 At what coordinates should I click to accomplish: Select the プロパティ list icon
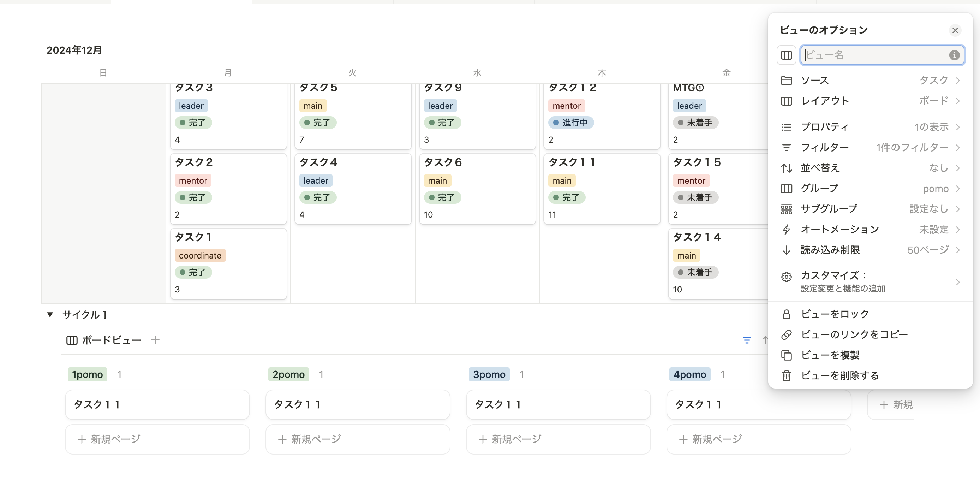[x=786, y=127]
